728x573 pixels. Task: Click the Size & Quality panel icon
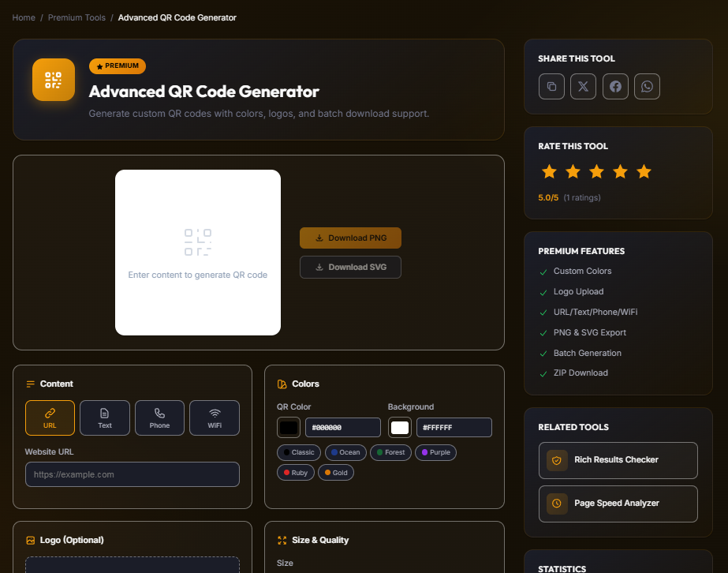coord(282,541)
